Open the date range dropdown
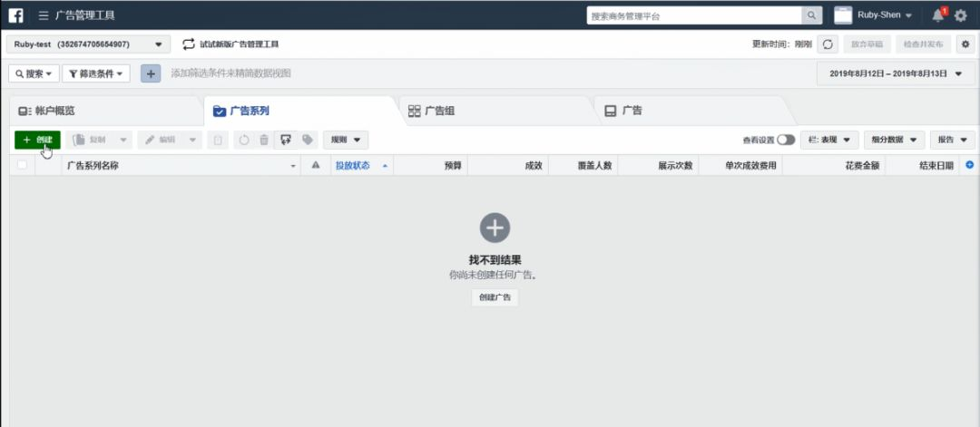 point(895,73)
